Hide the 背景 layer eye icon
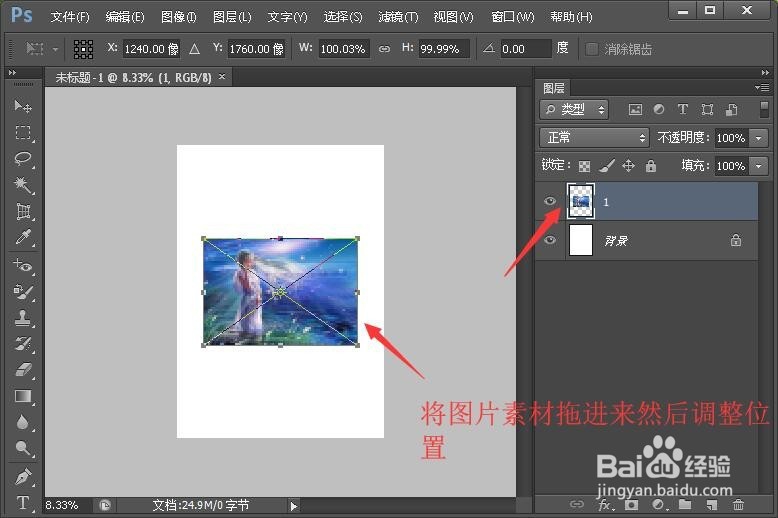The width and height of the screenshot is (778, 518). click(x=550, y=240)
